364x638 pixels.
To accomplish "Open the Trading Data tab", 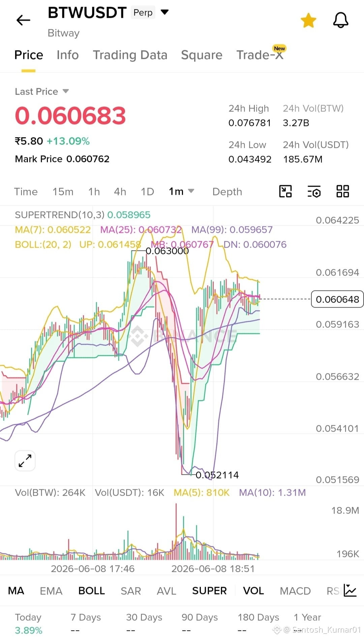I will point(130,55).
